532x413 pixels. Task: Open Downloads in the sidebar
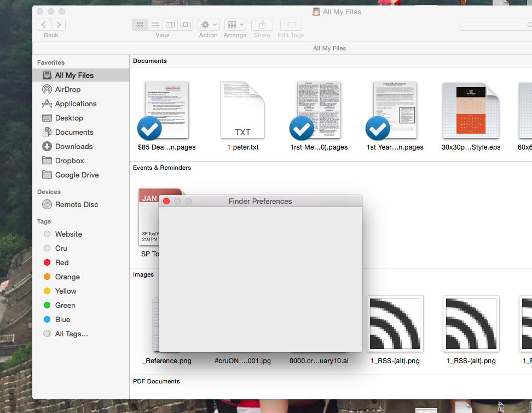(81, 146)
